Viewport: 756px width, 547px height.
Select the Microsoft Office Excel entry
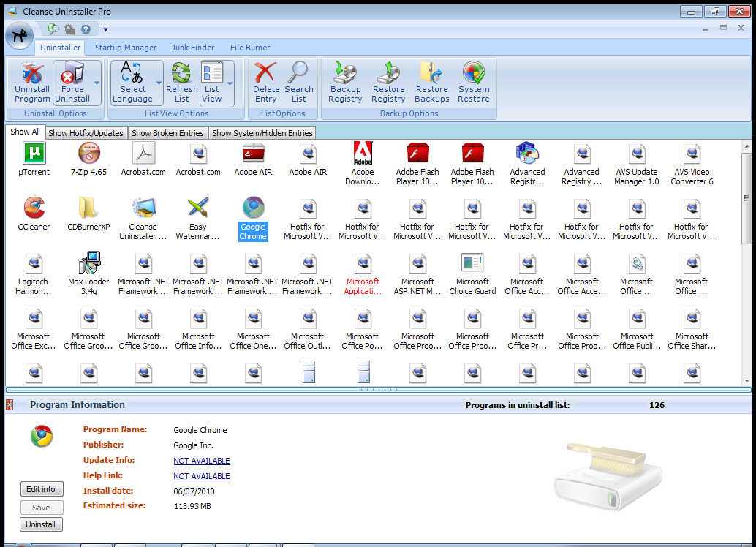tap(34, 330)
